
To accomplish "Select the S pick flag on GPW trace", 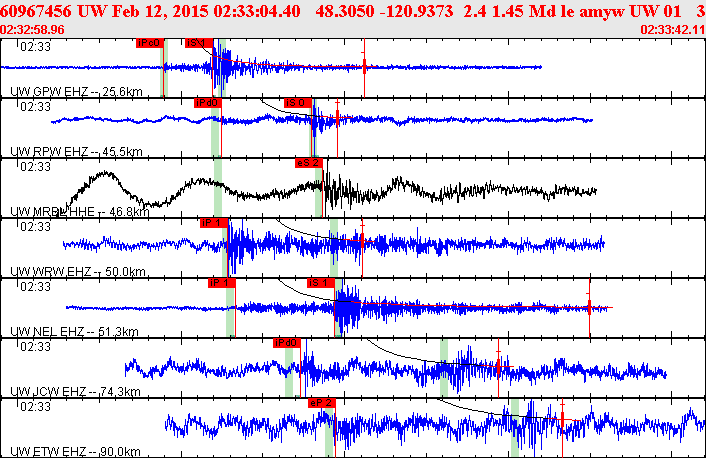I will click(x=199, y=43).
